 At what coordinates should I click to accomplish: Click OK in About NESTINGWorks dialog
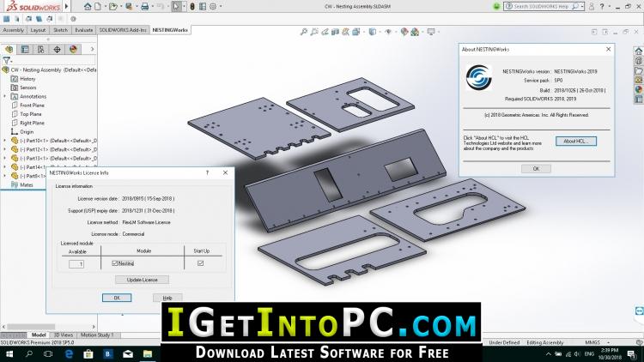point(536,169)
